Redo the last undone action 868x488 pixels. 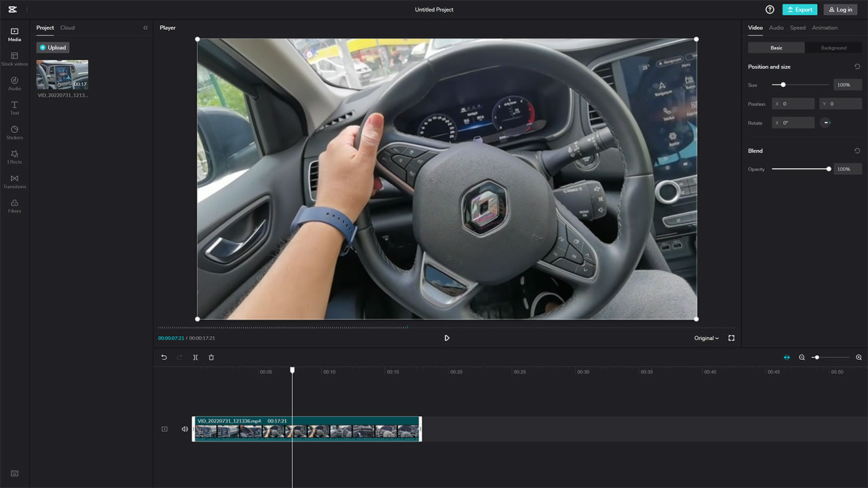[x=180, y=357]
